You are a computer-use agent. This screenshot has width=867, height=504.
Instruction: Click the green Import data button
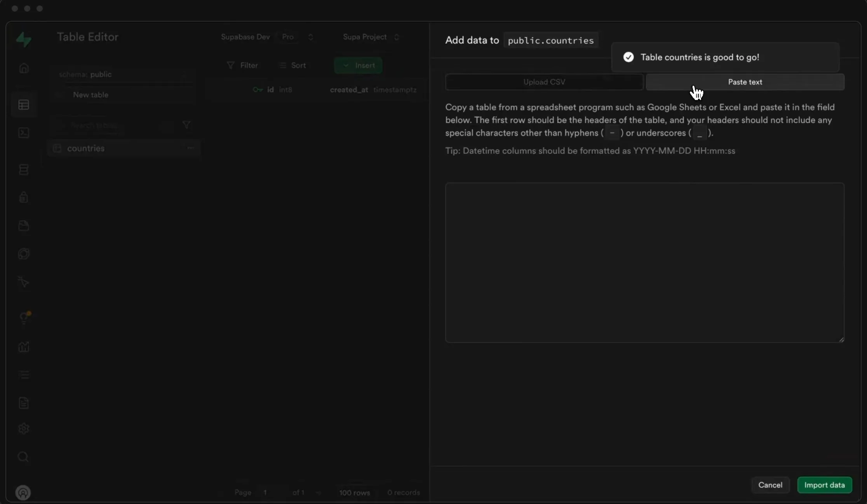(824, 485)
